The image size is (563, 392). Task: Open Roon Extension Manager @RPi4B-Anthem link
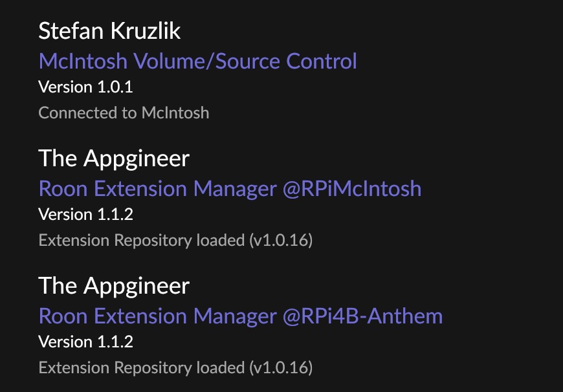coord(241,316)
